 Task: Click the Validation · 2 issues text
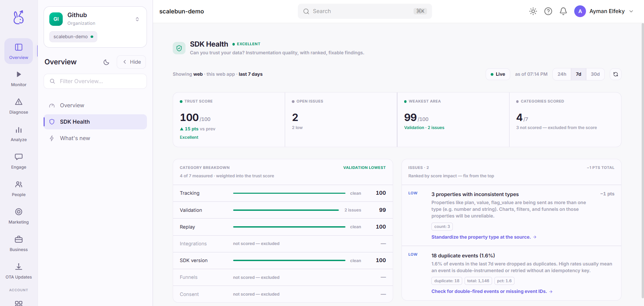coord(424,128)
